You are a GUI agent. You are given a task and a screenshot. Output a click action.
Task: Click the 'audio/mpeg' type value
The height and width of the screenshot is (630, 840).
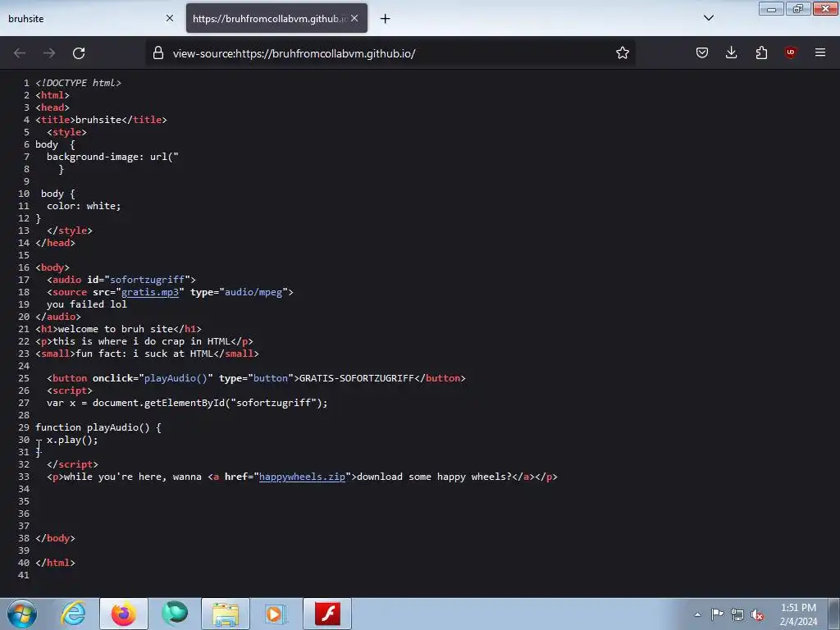(x=253, y=292)
